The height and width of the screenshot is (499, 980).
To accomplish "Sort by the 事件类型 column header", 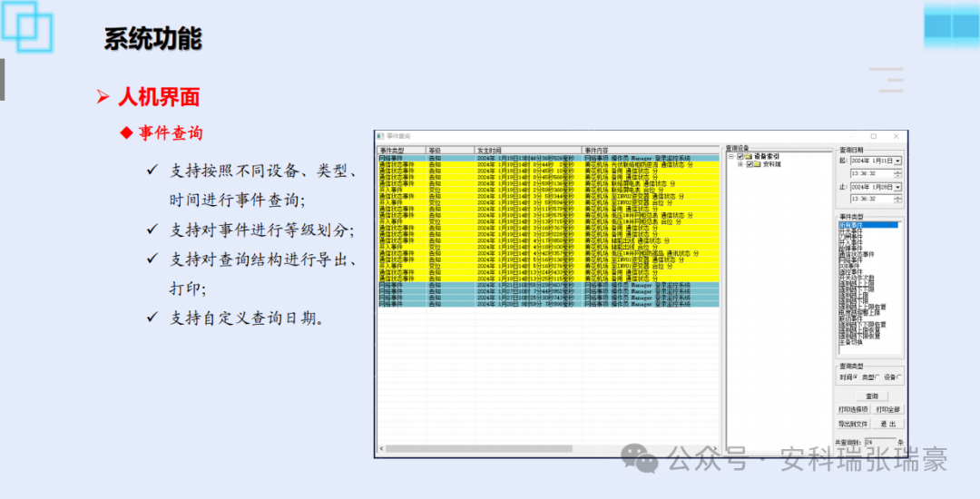I will coord(401,151).
